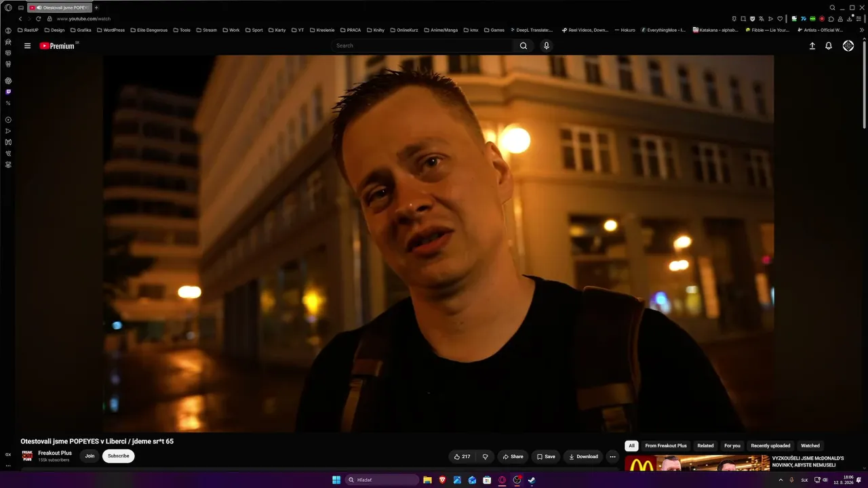Join the Freakout Plus channel
The image size is (868, 488).
click(90, 456)
